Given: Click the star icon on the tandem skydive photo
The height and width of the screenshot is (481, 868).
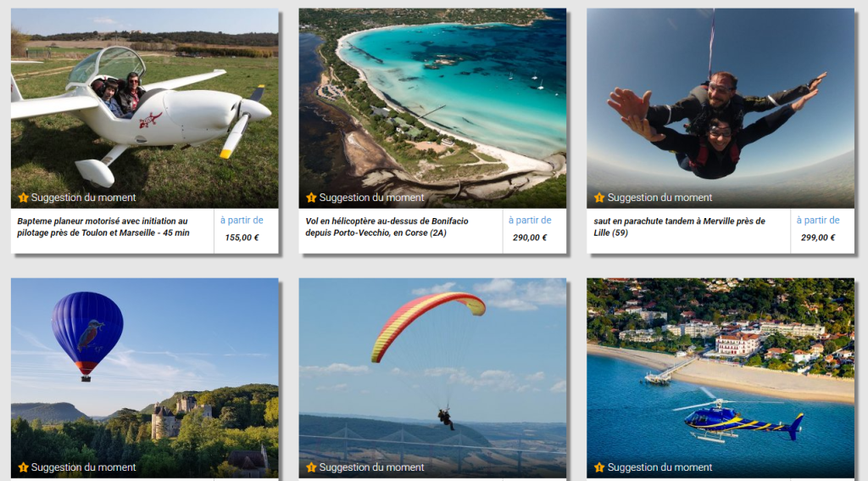Looking at the screenshot, I should coord(599,198).
